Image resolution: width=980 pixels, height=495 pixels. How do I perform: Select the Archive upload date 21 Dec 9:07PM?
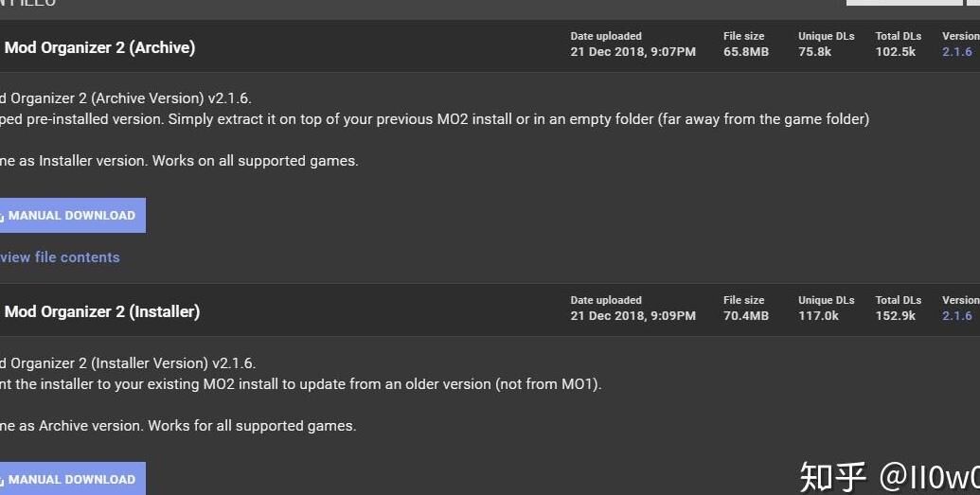pyautogui.click(x=633, y=52)
